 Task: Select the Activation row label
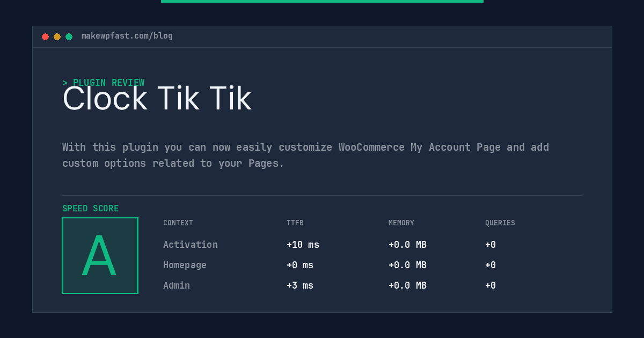191,245
